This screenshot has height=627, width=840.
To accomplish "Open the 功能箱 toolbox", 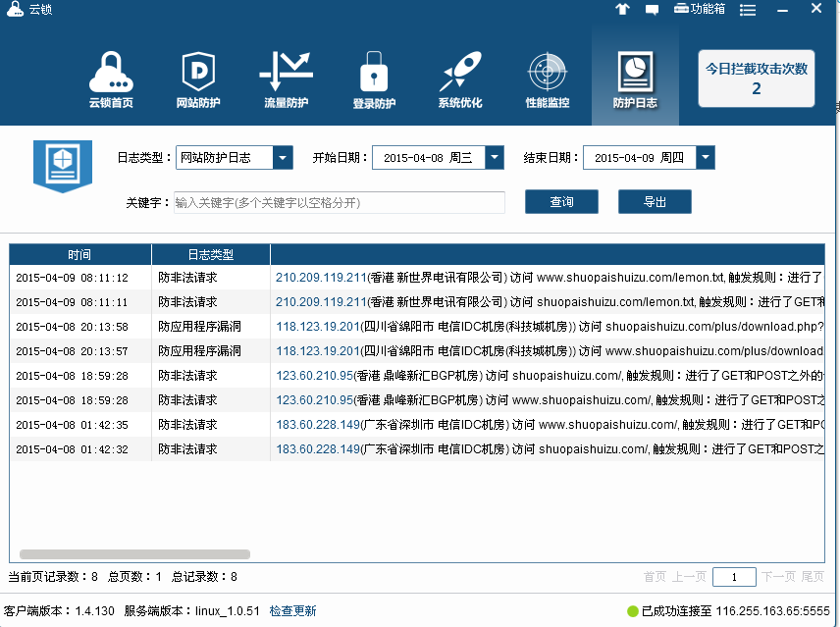I will pyautogui.click(x=700, y=9).
